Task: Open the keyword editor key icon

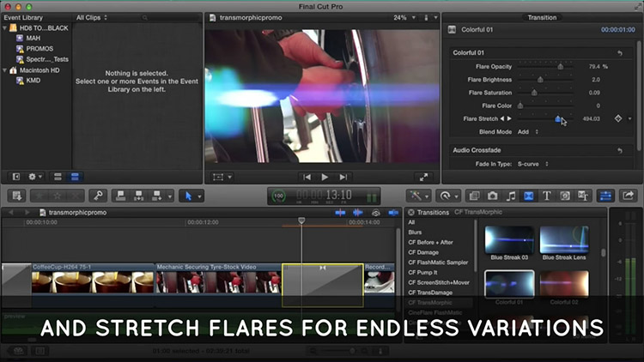Action: 98,196
